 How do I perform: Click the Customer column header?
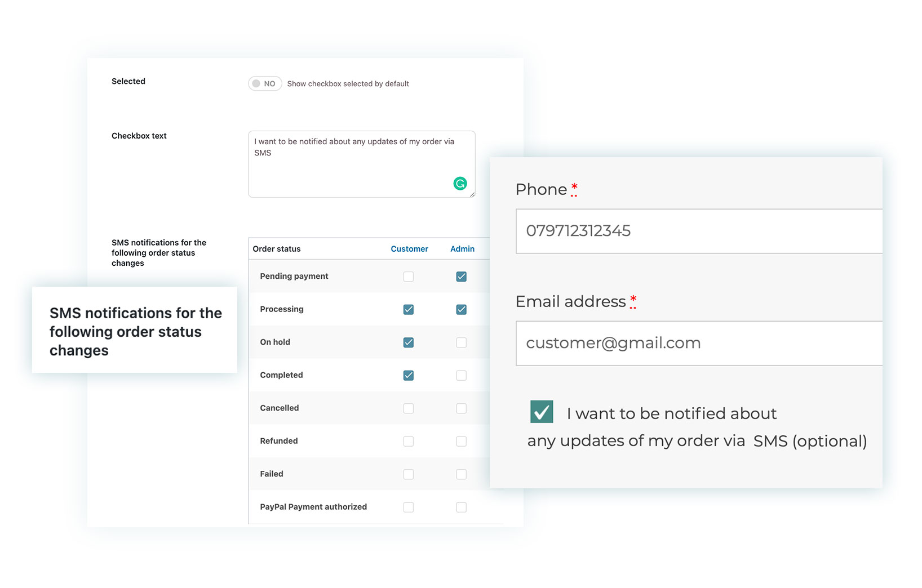tap(409, 249)
